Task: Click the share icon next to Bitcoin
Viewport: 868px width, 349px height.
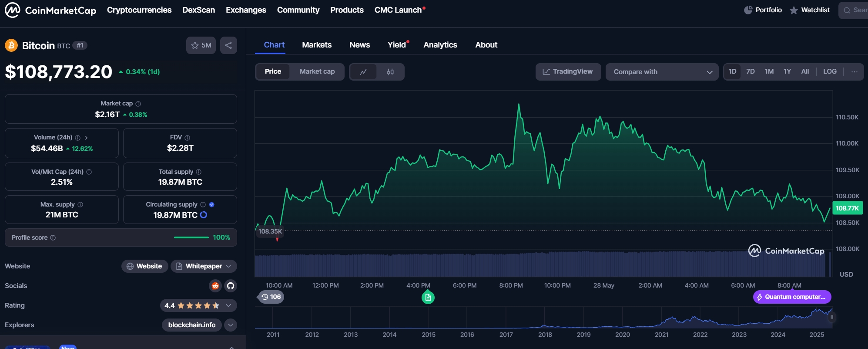Action: tap(228, 45)
